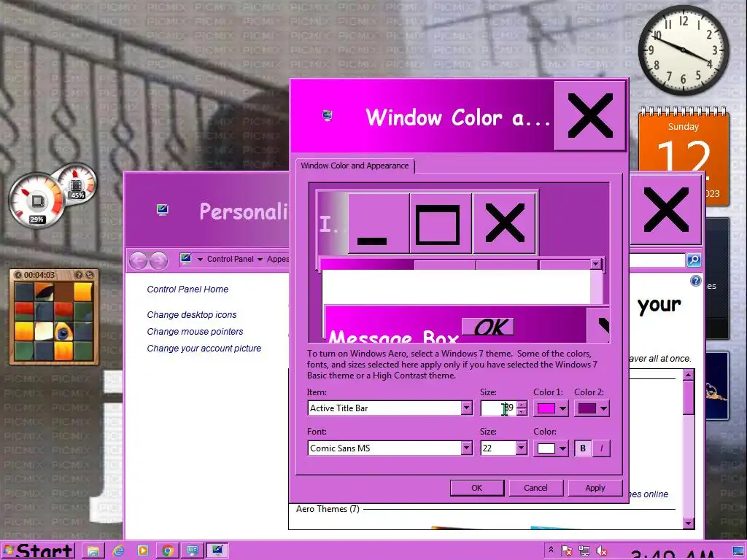The height and width of the screenshot is (560, 747).
Task: Click the network status tray icon
Action: tap(584, 551)
